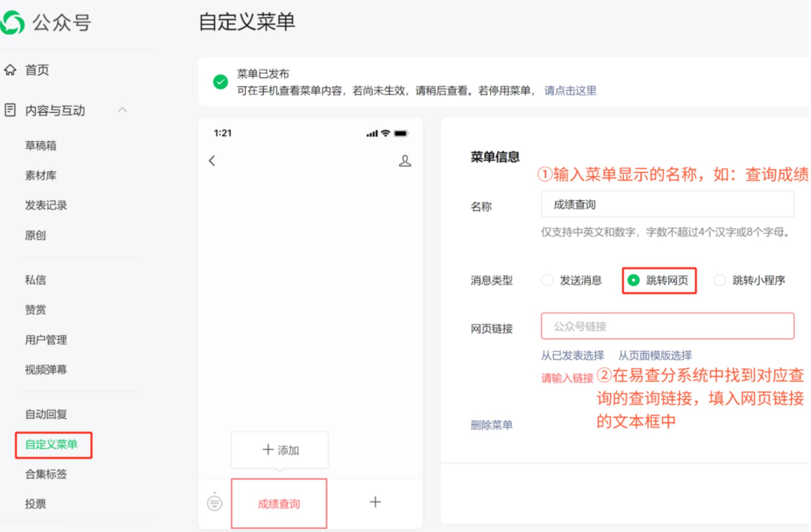Click the 添加 submenu button

[280, 450]
